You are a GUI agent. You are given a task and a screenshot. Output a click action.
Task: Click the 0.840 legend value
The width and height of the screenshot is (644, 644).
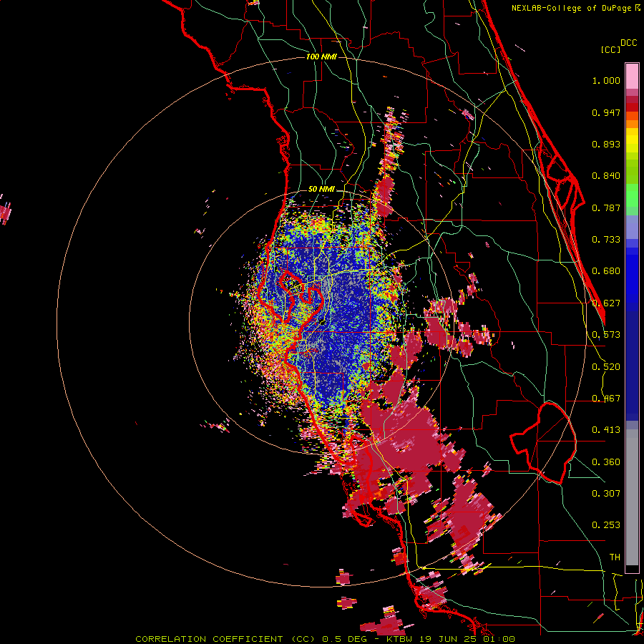(606, 176)
